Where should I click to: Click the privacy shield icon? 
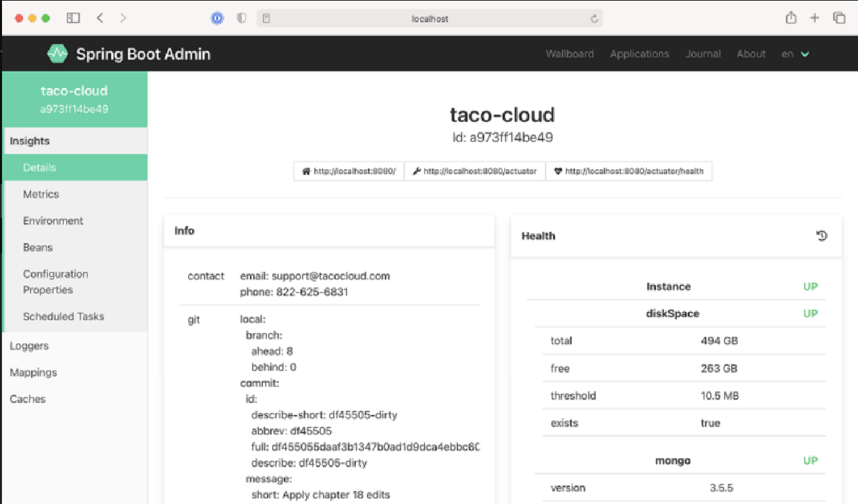point(241,19)
